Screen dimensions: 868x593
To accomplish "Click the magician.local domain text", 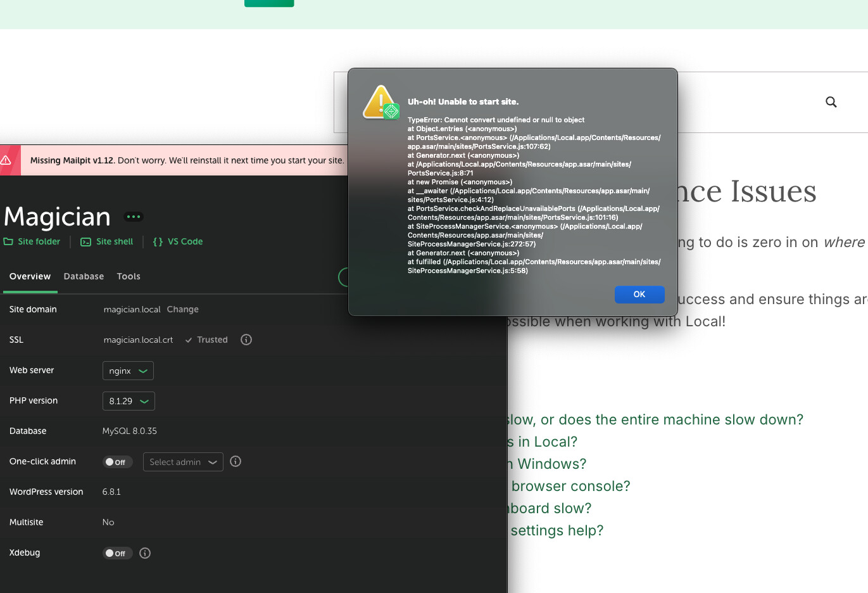I will pyautogui.click(x=132, y=309).
